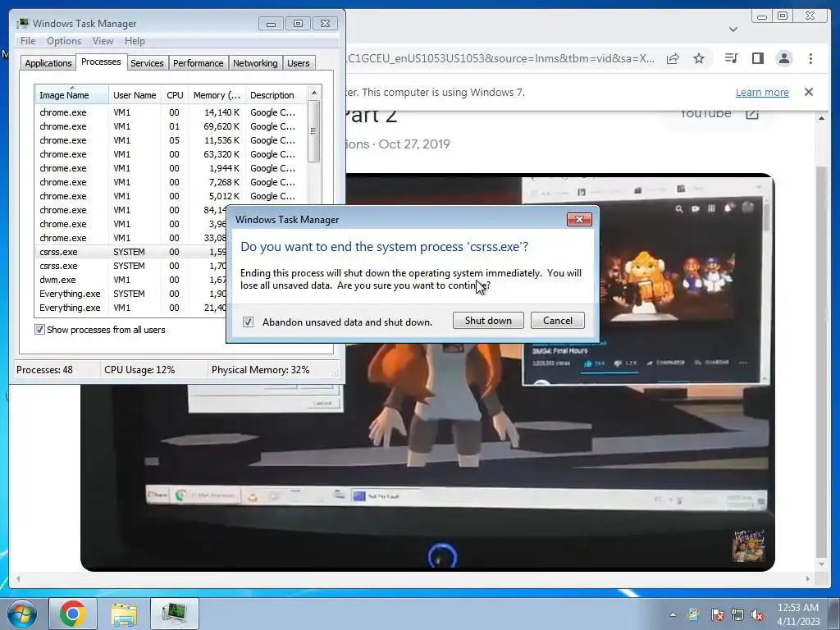Click the share icon in Chrome address bar
840x630 pixels.
[x=673, y=58]
